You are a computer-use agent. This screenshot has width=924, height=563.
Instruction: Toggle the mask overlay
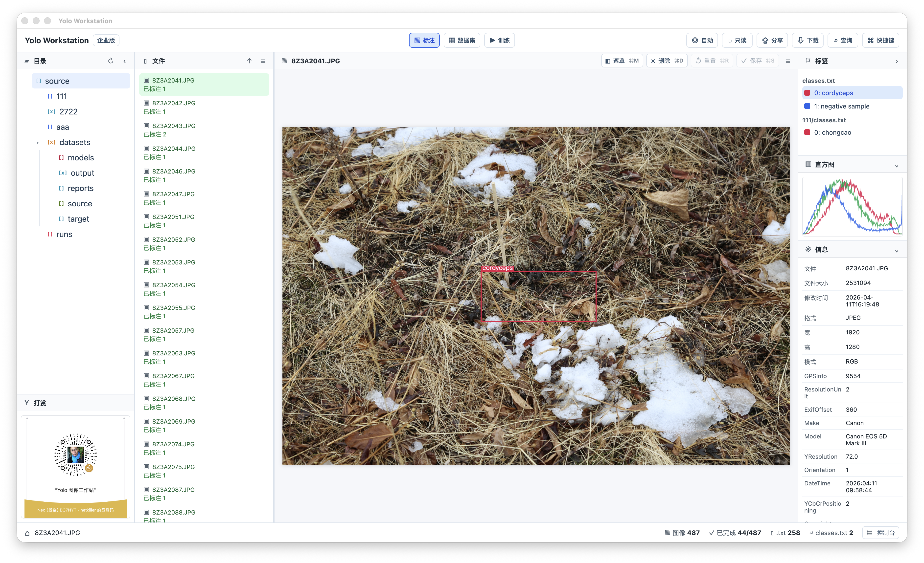pyautogui.click(x=622, y=61)
